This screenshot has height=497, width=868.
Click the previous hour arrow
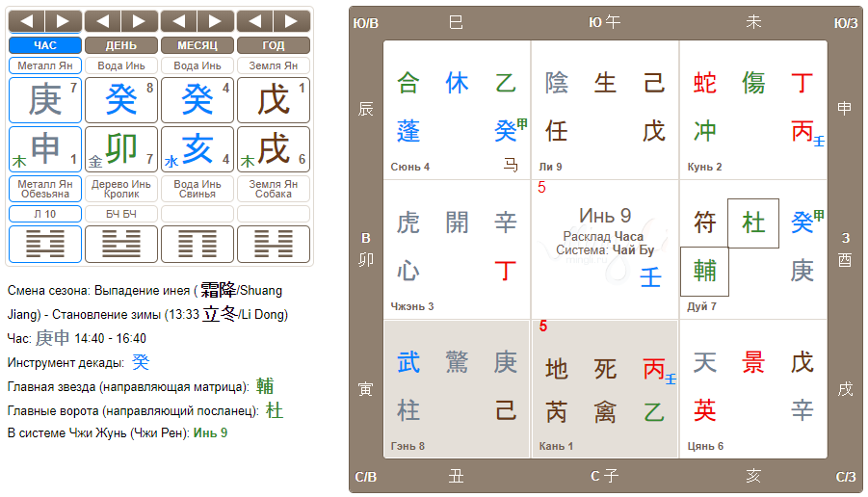pyautogui.click(x=27, y=21)
